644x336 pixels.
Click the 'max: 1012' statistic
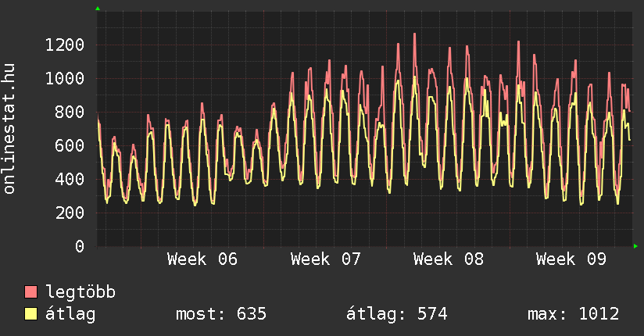574,314
